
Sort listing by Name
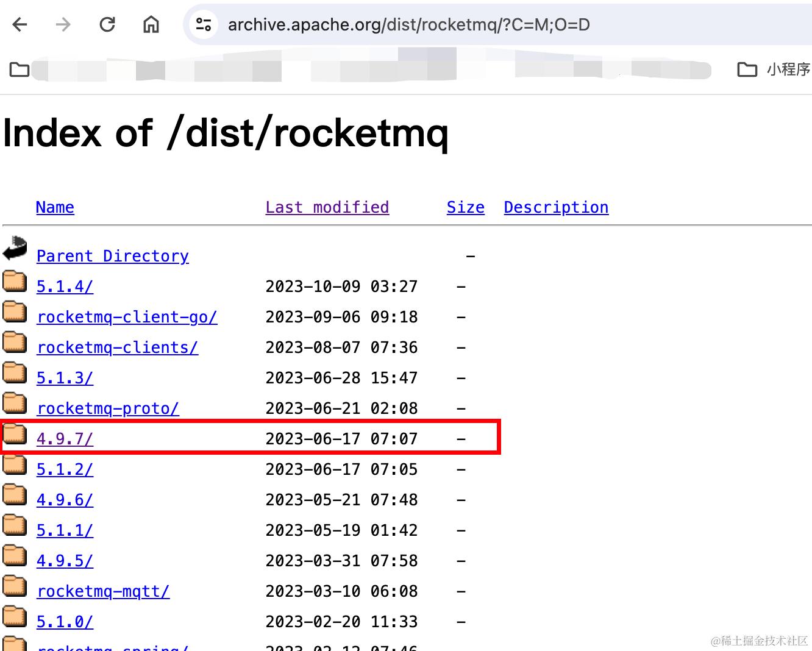55,207
